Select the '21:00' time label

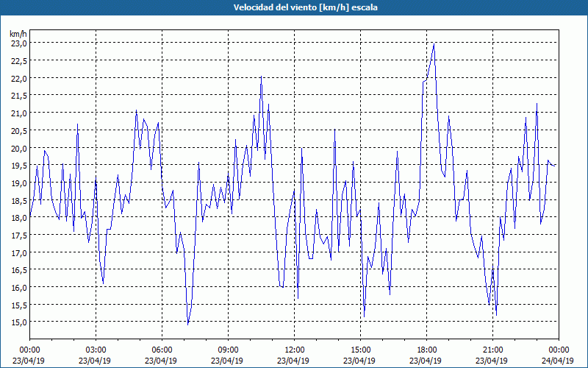click(492, 350)
